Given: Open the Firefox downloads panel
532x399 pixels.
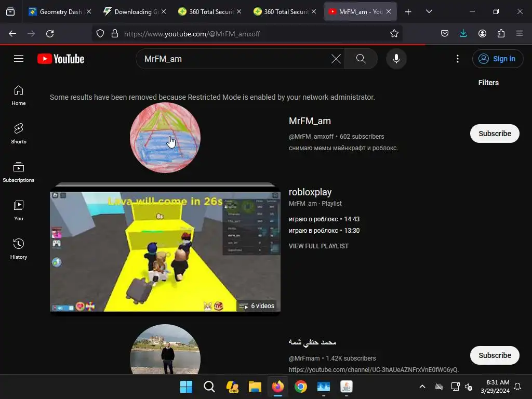Looking at the screenshot, I should click(x=463, y=34).
